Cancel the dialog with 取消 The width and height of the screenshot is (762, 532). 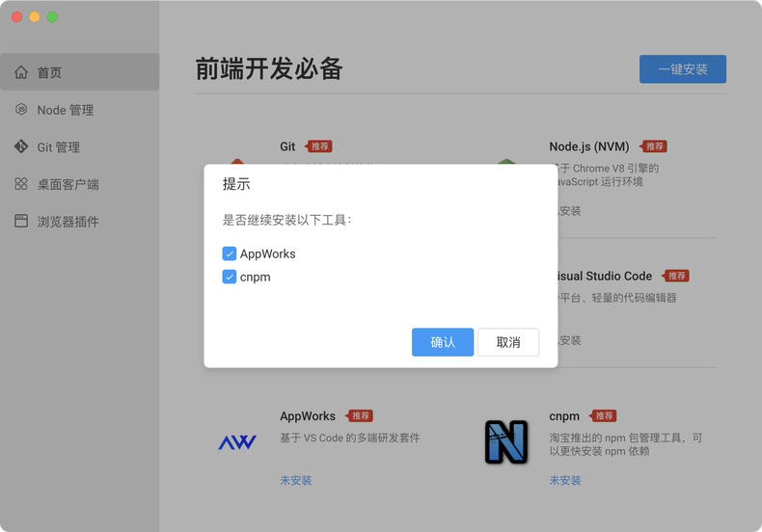click(x=508, y=342)
